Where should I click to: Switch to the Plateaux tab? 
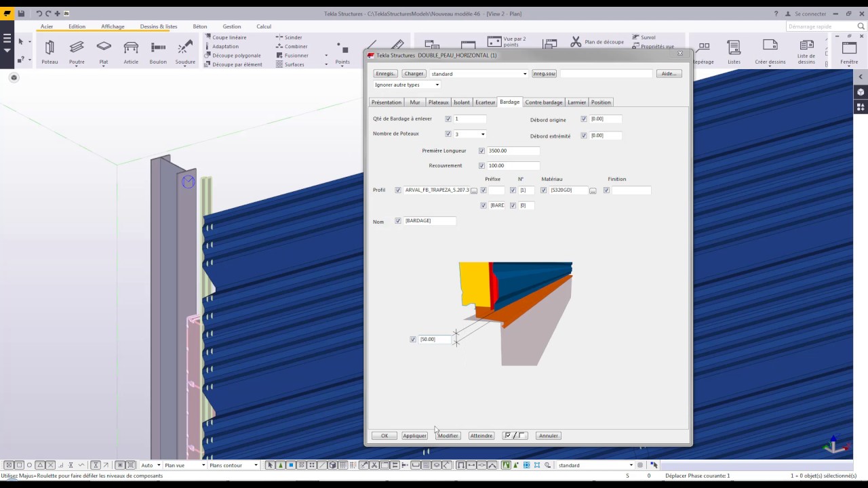pos(438,102)
